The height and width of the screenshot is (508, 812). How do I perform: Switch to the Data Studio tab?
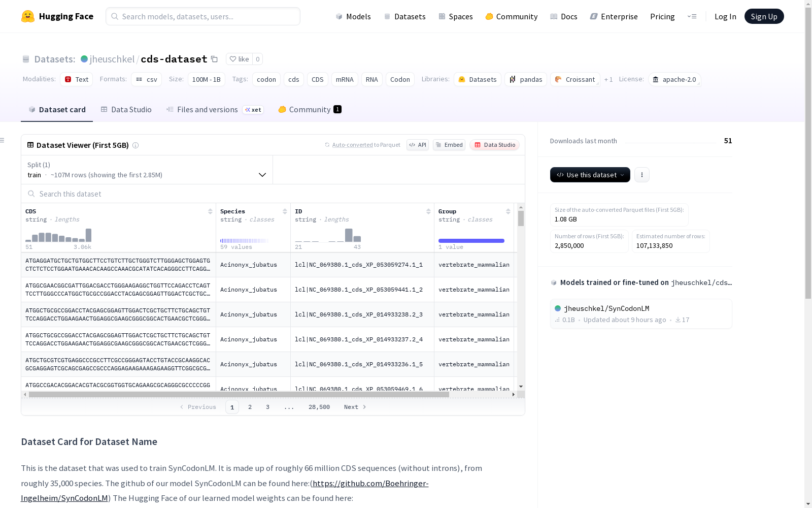(x=126, y=110)
